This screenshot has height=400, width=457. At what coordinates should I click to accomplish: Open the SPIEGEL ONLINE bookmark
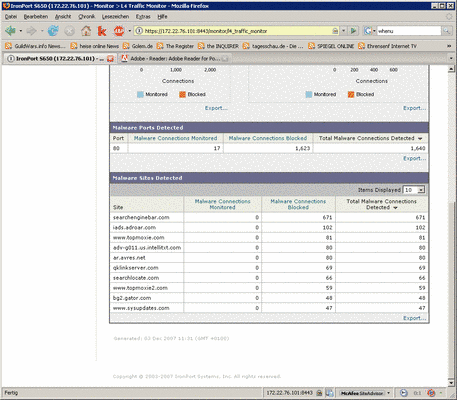(x=331, y=46)
